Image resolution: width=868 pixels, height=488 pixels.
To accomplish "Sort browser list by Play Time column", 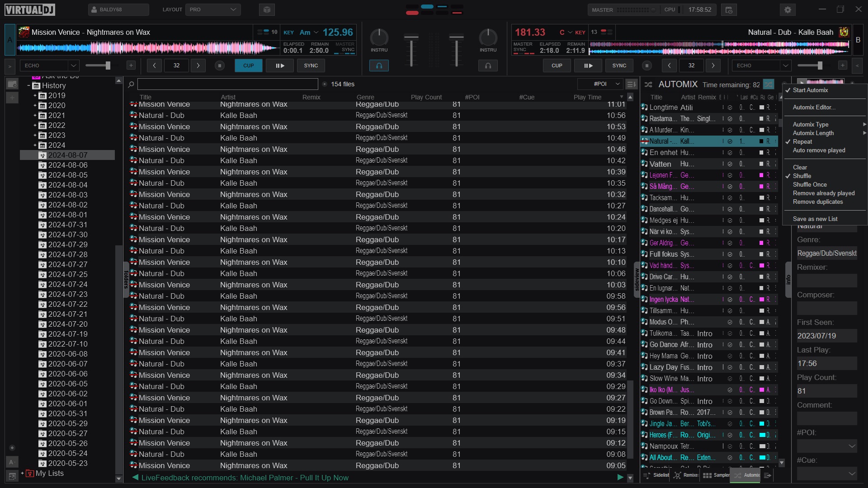I will (587, 97).
